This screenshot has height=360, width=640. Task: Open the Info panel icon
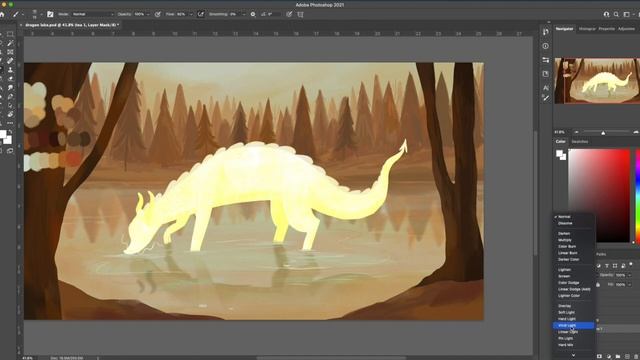pyautogui.click(x=546, y=46)
